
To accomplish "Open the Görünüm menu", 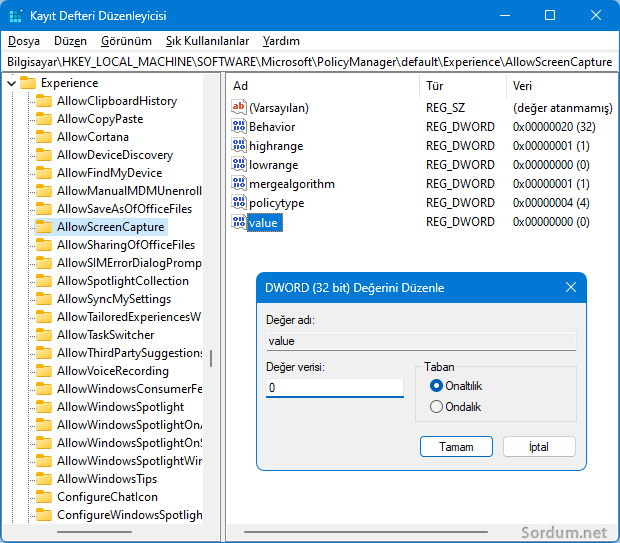I will [x=126, y=41].
